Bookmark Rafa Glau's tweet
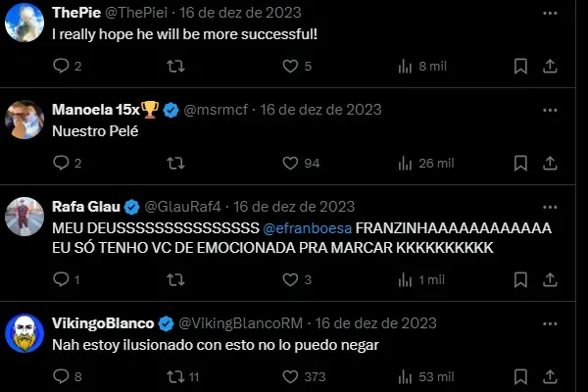The width and height of the screenshot is (588, 392). coord(520,280)
